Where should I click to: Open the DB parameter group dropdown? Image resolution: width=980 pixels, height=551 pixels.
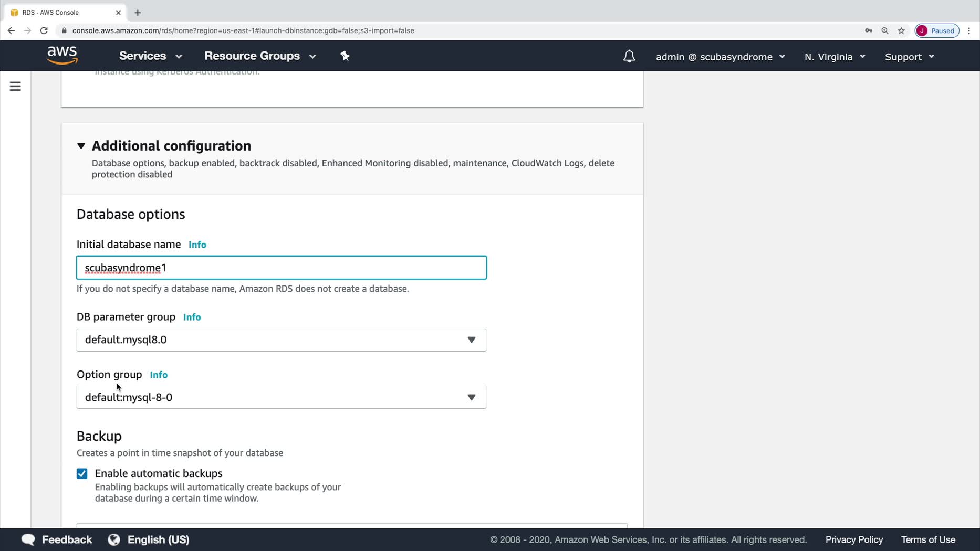pyautogui.click(x=282, y=340)
